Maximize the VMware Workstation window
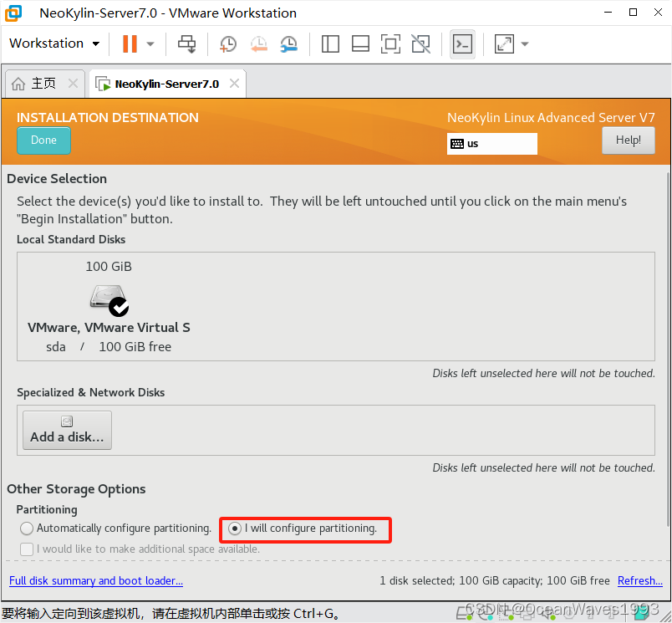This screenshot has height=623, width=672. point(633,13)
